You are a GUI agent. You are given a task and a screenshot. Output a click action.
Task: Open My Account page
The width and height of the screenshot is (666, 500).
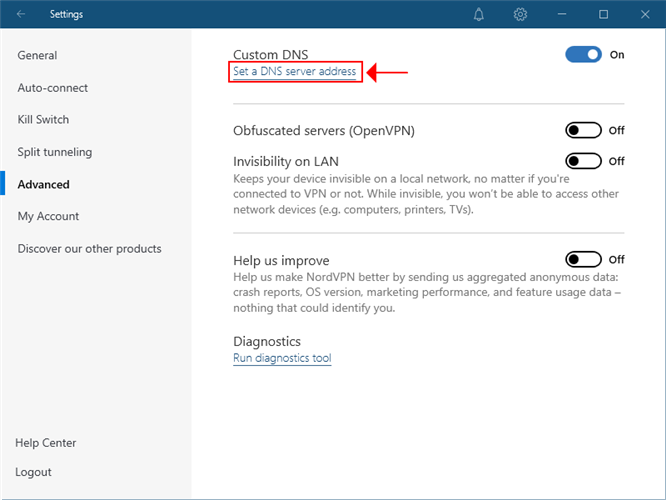pyautogui.click(x=48, y=216)
